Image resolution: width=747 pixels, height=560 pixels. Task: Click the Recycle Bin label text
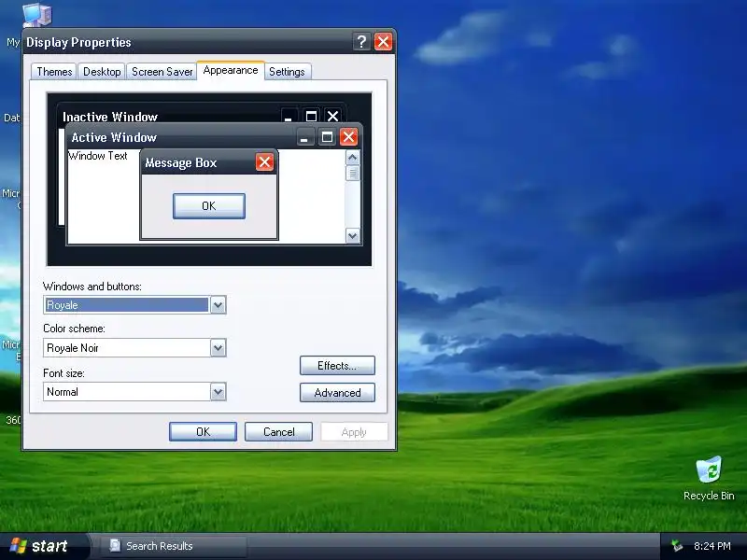[709, 496]
